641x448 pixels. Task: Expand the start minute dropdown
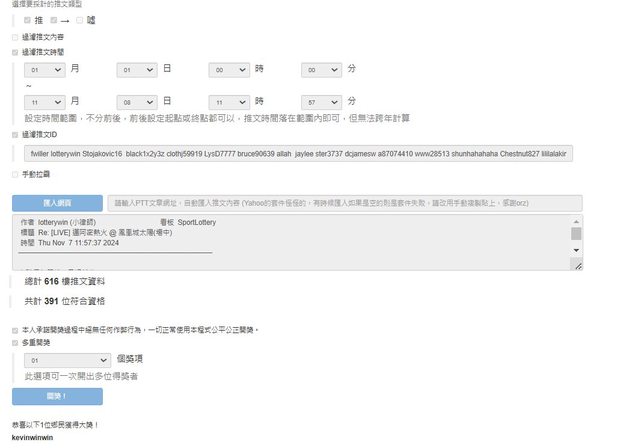(321, 70)
